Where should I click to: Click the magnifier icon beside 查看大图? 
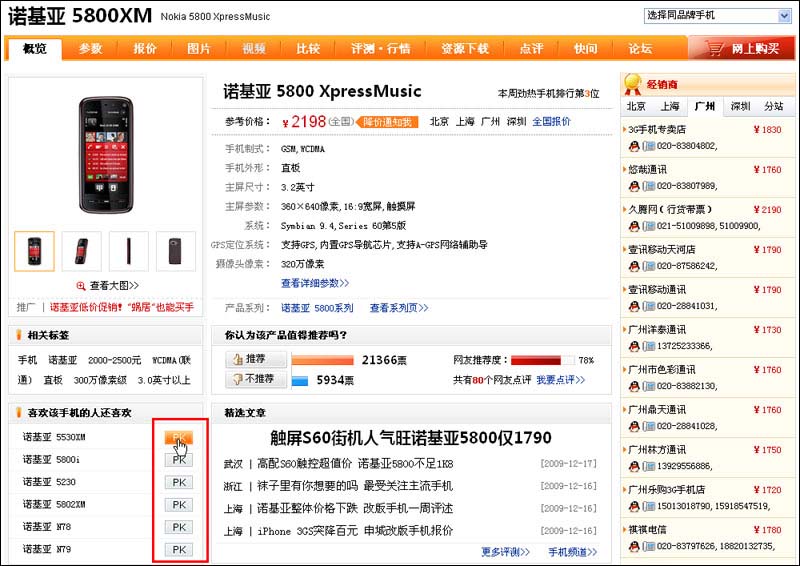[x=81, y=286]
